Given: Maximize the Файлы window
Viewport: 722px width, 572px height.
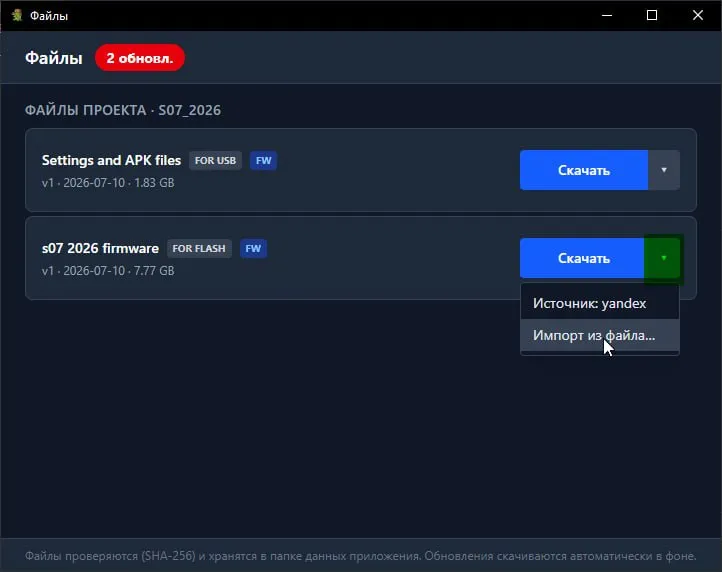Looking at the screenshot, I should (x=652, y=15).
